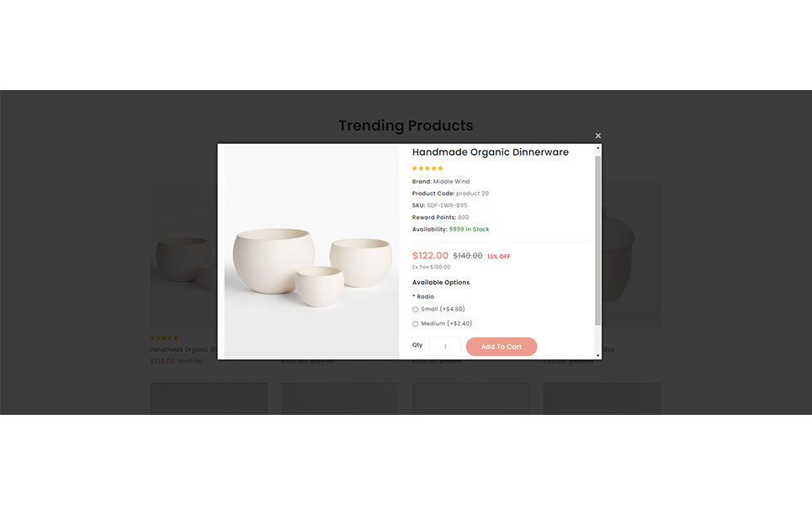Click the dimmed bowl thumbnail behind popup

click(183, 254)
